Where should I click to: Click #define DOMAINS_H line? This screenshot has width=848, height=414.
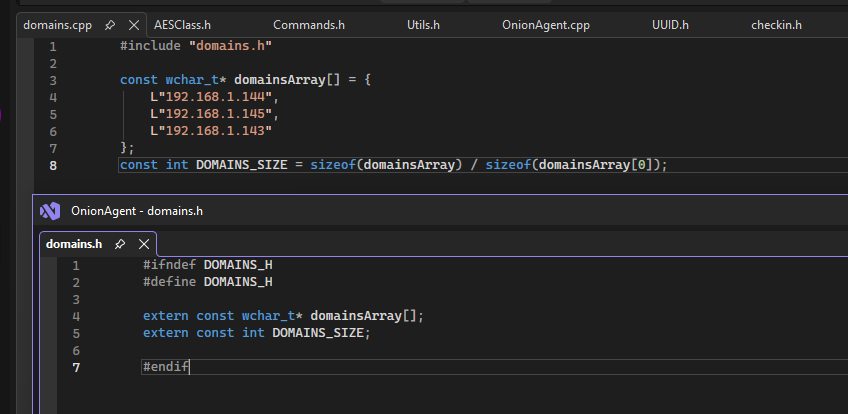pos(208,282)
